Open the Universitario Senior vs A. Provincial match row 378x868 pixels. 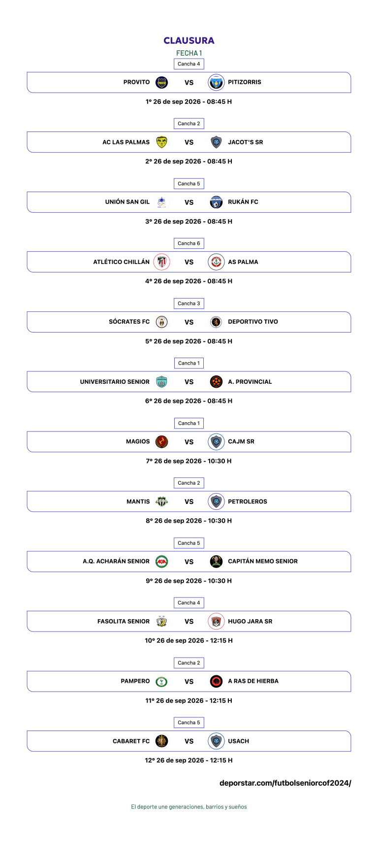189,382
